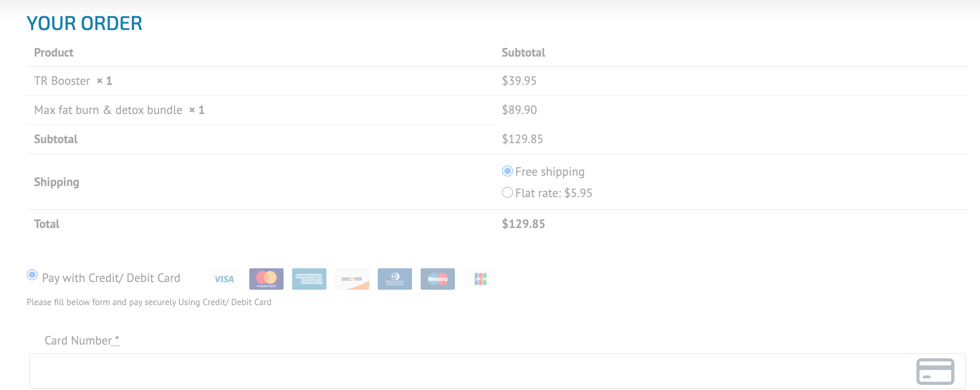Click Max fat burn & detox bundle
This screenshot has width=980, height=390.
tap(108, 110)
